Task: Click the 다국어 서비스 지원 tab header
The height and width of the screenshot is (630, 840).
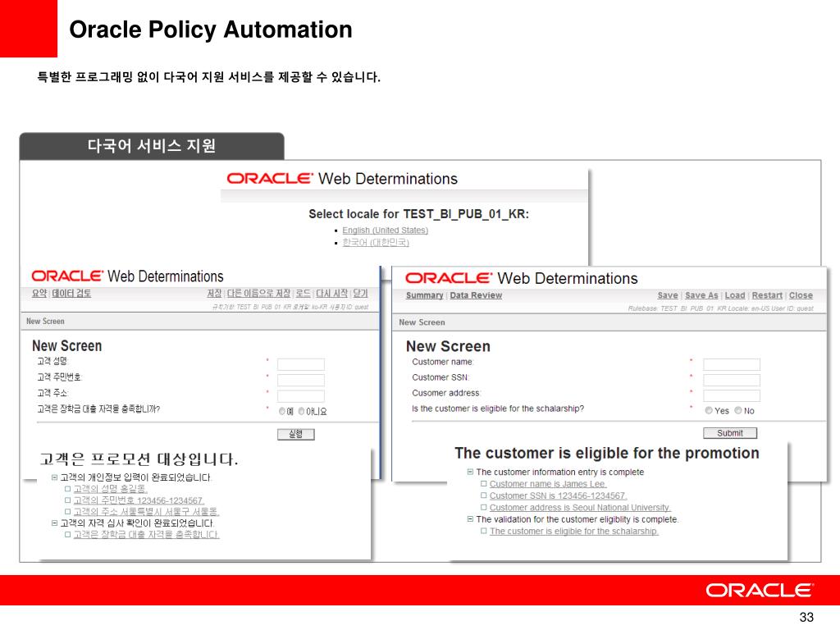Action: [152, 146]
